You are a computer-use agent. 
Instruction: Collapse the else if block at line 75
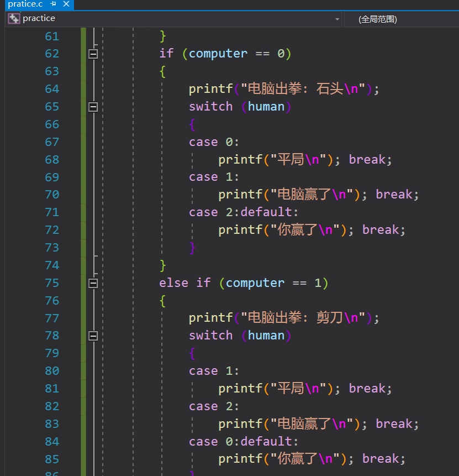(x=93, y=283)
